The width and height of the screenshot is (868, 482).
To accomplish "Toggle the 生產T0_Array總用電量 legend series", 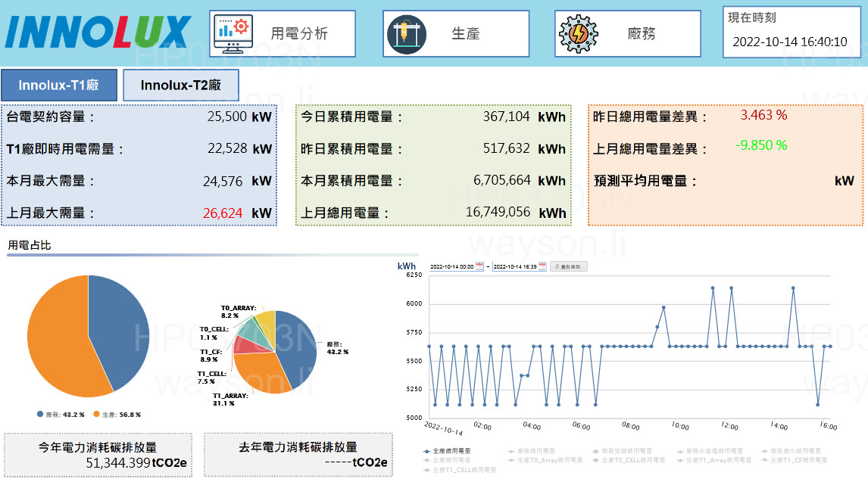I will 545,461.
